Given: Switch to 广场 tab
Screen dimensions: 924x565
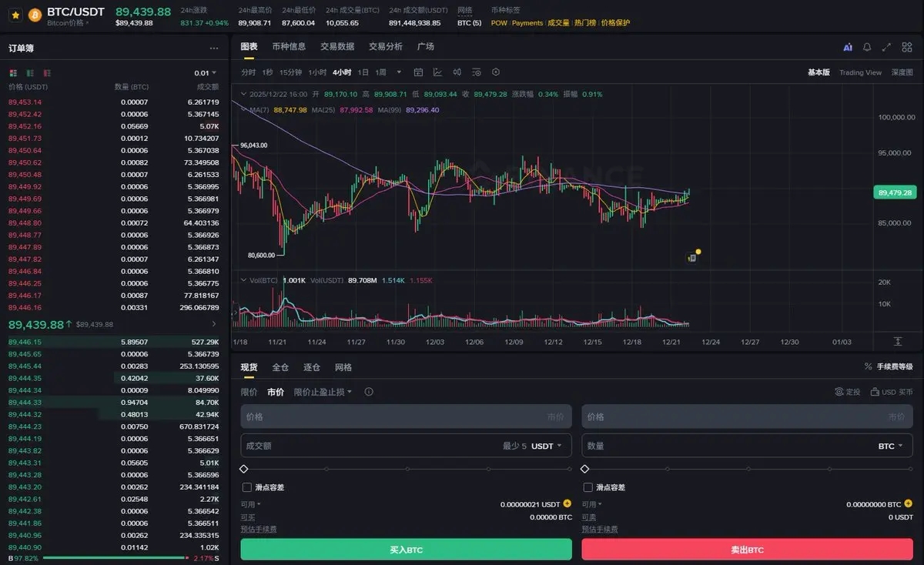Looking at the screenshot, I should click(426, 46).
